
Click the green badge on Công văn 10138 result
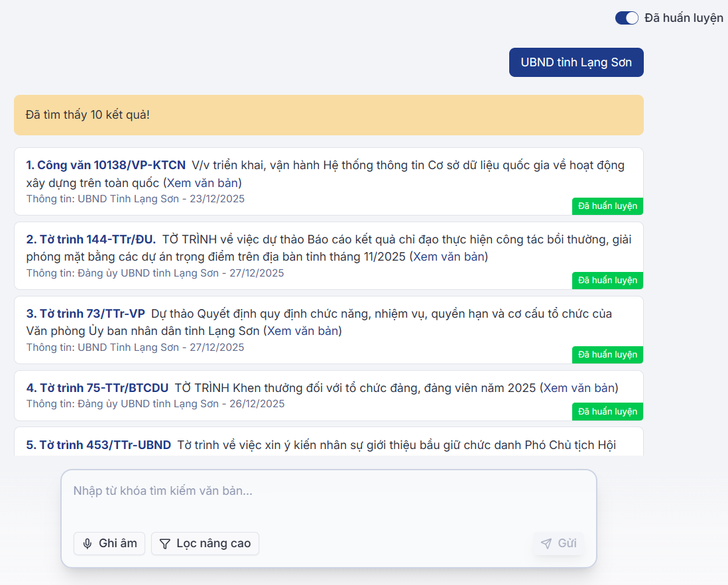[x=607, y=206]
